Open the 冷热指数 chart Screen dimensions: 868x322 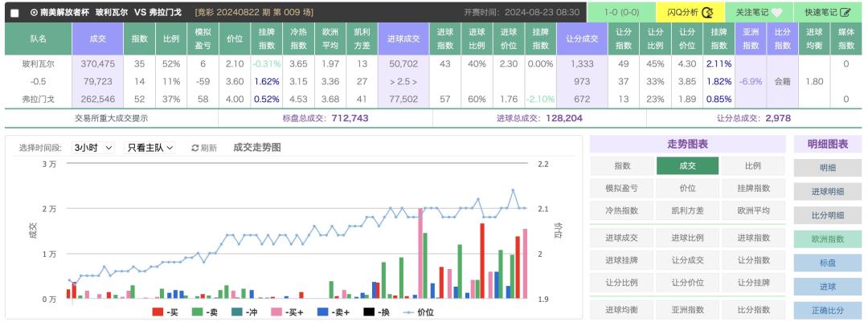click(622, 210)
